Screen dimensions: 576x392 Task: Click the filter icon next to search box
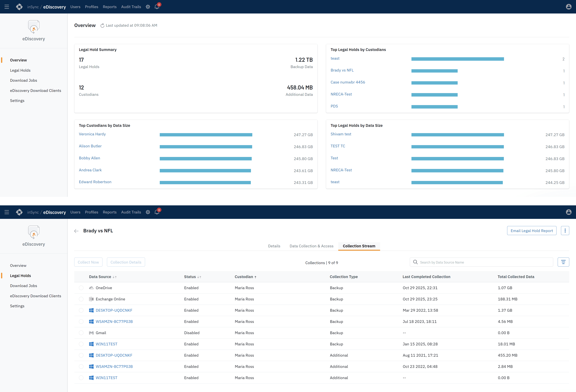(563, 262)
